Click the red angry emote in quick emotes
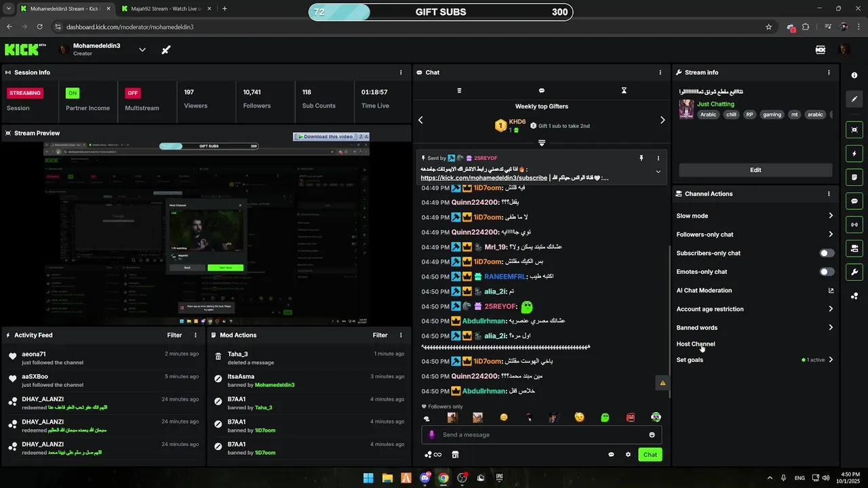The image size is (868, 488). tap(631, 418)
